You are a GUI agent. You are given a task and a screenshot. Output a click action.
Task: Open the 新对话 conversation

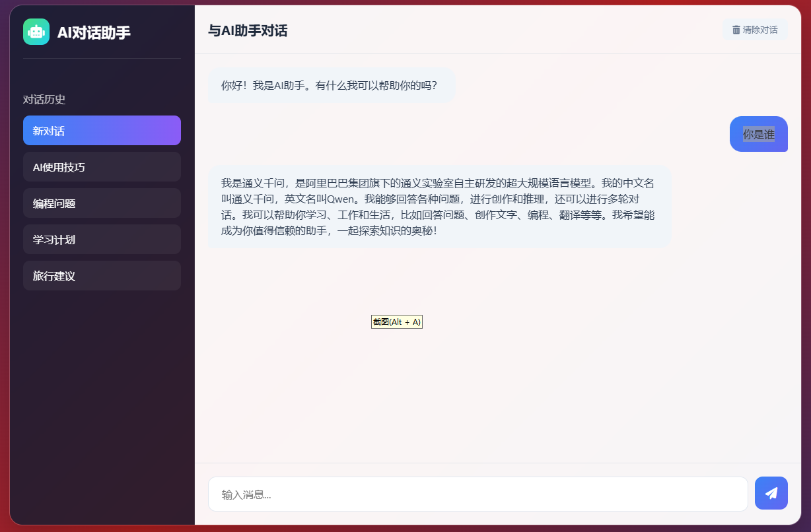click(102, 131)
